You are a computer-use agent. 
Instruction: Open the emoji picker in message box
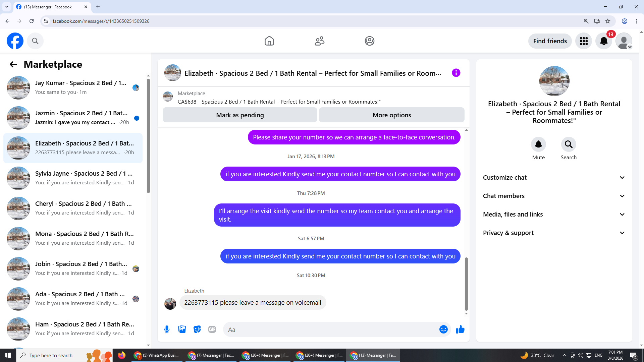pos(443,329)
